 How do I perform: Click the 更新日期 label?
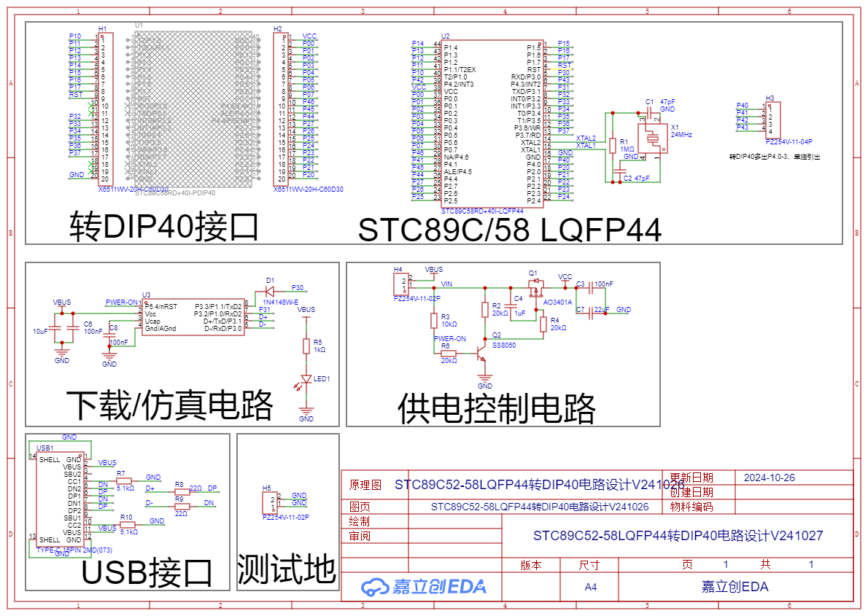[691, 477]
